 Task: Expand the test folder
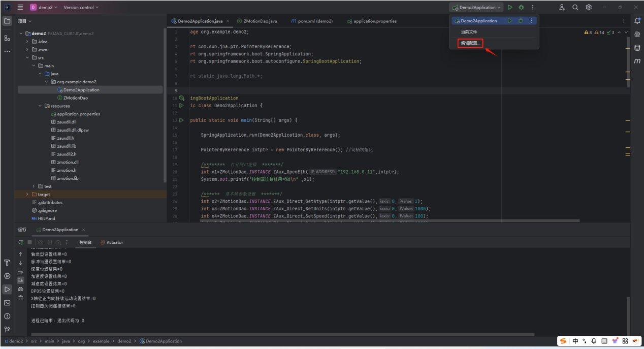coord(34,186)
